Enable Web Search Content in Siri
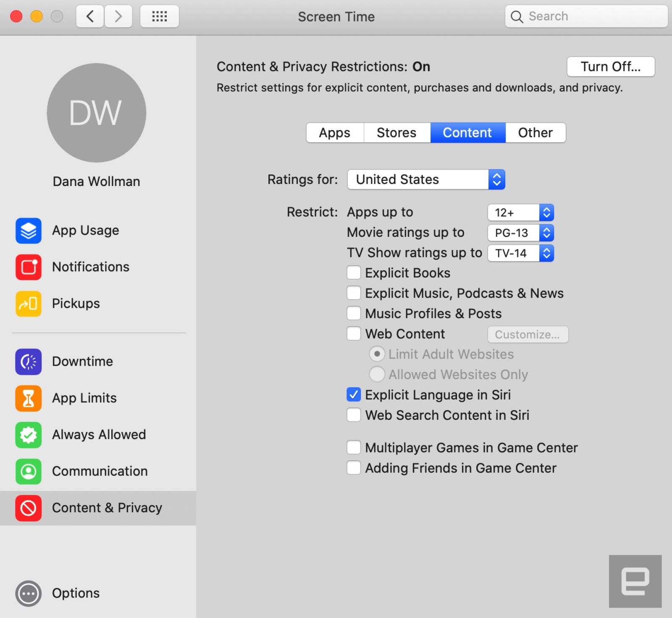The height and width of the screenshot is (618, 672). (x=354, y=415)
